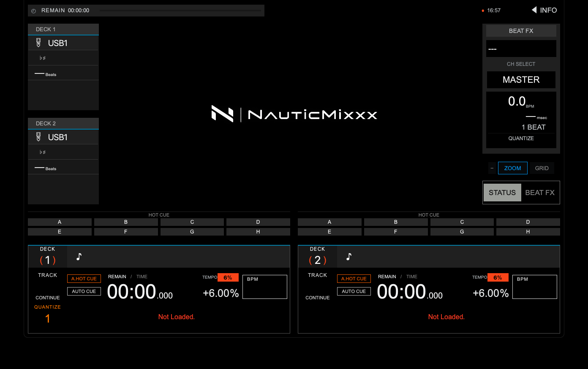Open the MASTER channel select box
The width and height of the screenshot is (588, 369).
click(x=521, y=80)
